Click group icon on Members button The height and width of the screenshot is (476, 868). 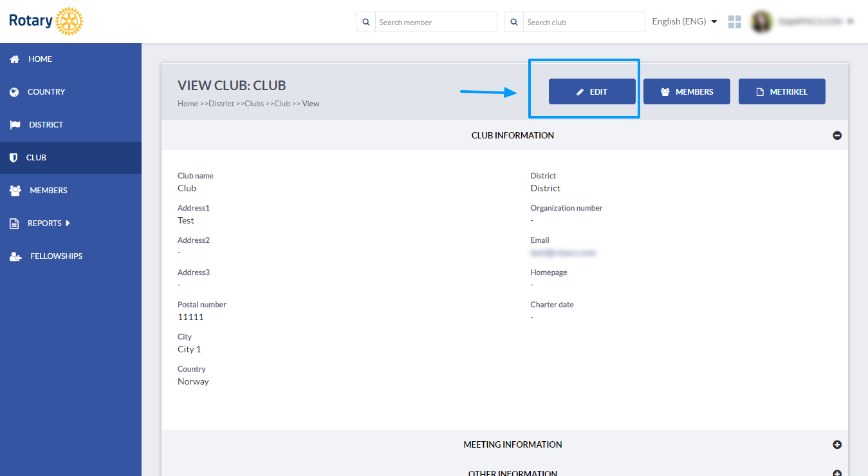[665, 92]
